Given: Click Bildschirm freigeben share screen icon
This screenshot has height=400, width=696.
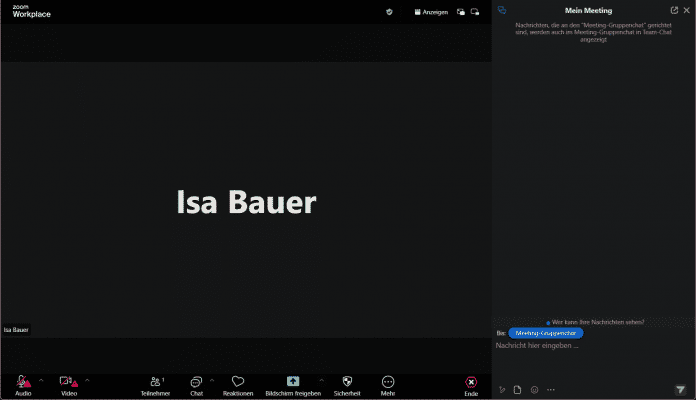Looking at the screenshot, I should tap(293, 382).
